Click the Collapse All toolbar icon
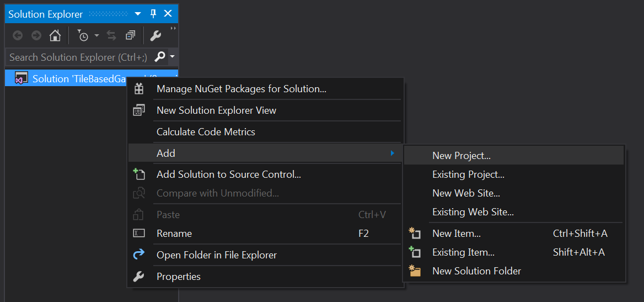Image resolution: width=644 pixels, height=302 pixels. [130, 36]
